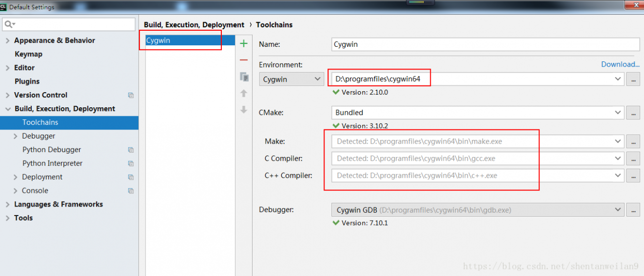Click the toolchain Name field

coord(486,44)
